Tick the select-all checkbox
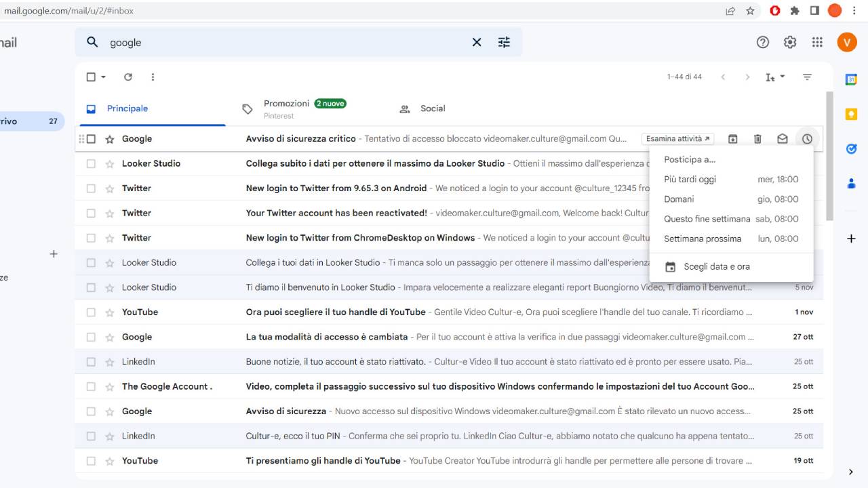The width and height of the screenshot is (868, 488). (91, 77)
